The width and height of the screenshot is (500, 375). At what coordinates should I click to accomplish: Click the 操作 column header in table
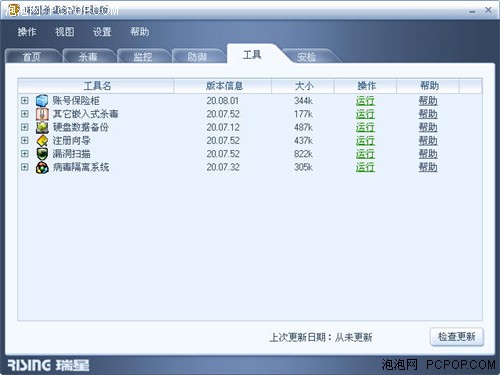[x=365, y=86]
